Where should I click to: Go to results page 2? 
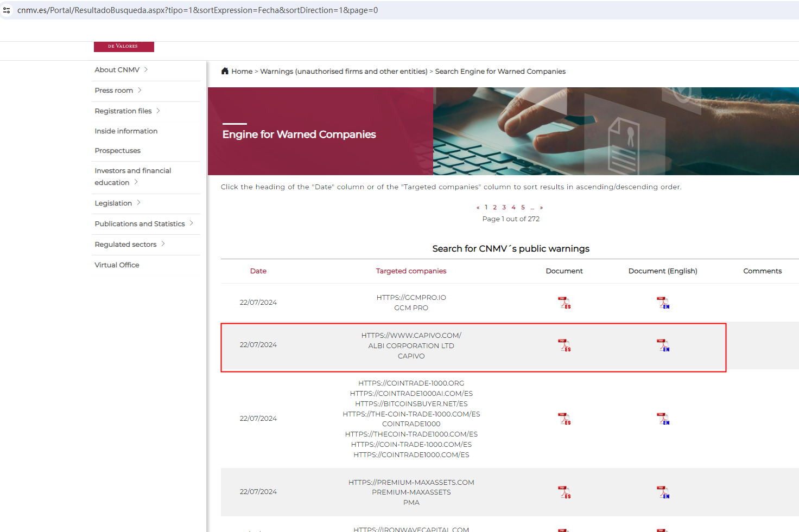pos(495,207)
